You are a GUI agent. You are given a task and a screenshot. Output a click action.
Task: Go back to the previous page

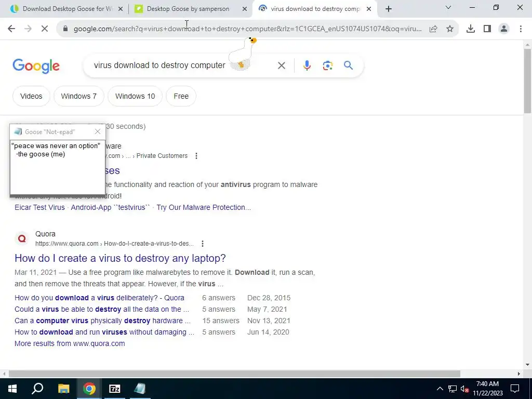[x=11, y=29]
